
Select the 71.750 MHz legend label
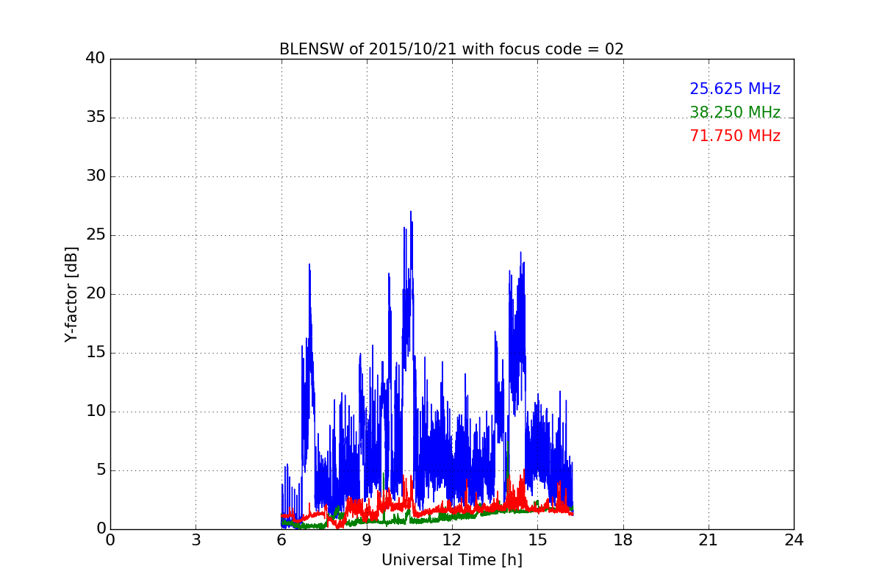[x=735, y=136]
